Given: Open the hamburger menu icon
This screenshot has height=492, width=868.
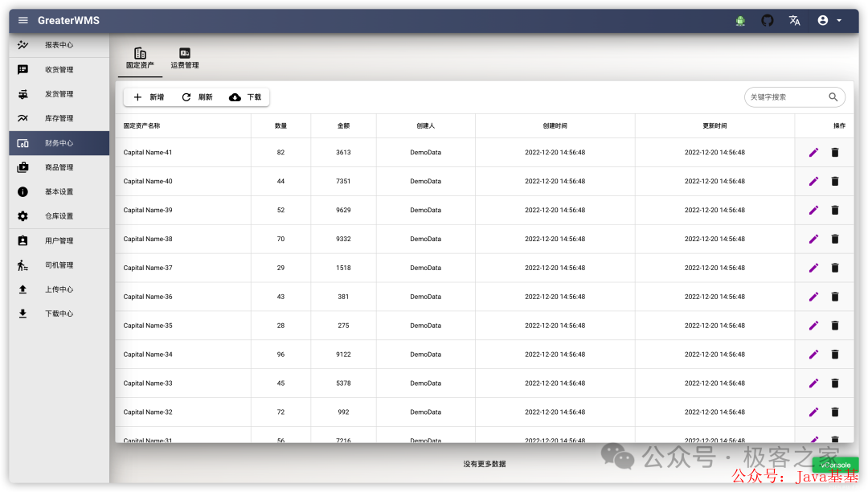Looking at the screenshot, I should point(23,20).
